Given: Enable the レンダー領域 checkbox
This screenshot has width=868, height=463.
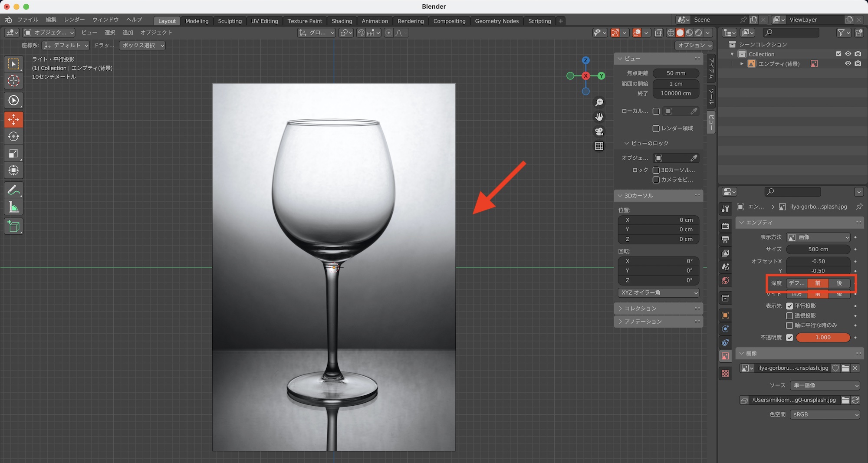Looking at the screenshot, I should pyautogui.click(x=656, y=128).
